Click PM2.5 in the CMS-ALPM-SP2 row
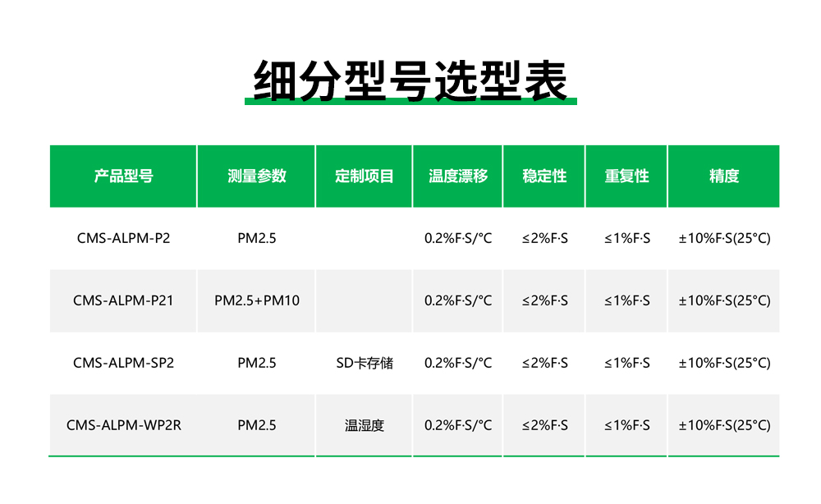This screenshot has width=821, height=504. click(x=256, y=363)
